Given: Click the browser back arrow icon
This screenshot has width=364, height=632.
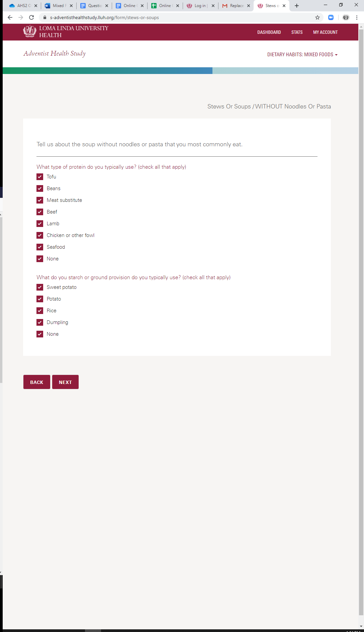Looking at the screenshot, I should coord(10,17).
